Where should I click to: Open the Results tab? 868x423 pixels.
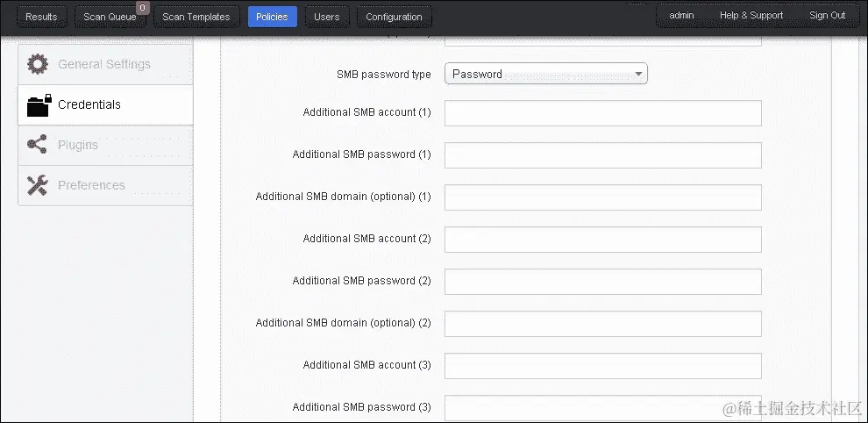[x=41, y=17]
